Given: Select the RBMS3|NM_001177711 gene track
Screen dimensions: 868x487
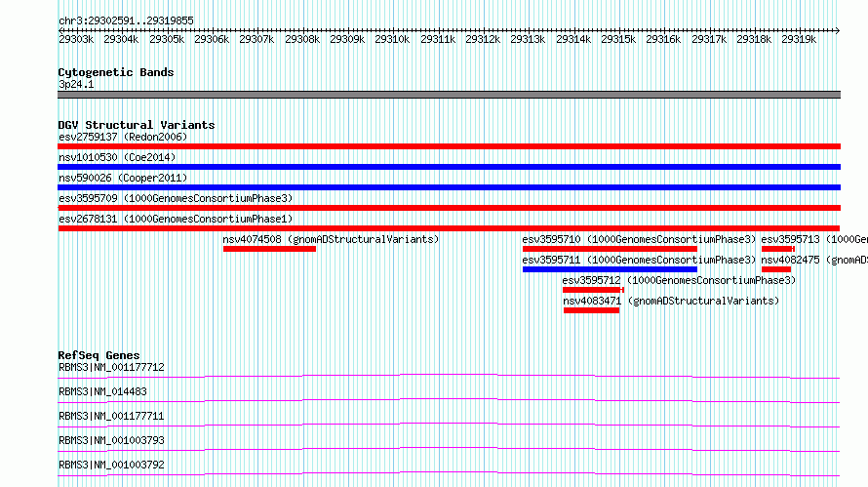Looking at the screenshot, I should click(449, 425).
